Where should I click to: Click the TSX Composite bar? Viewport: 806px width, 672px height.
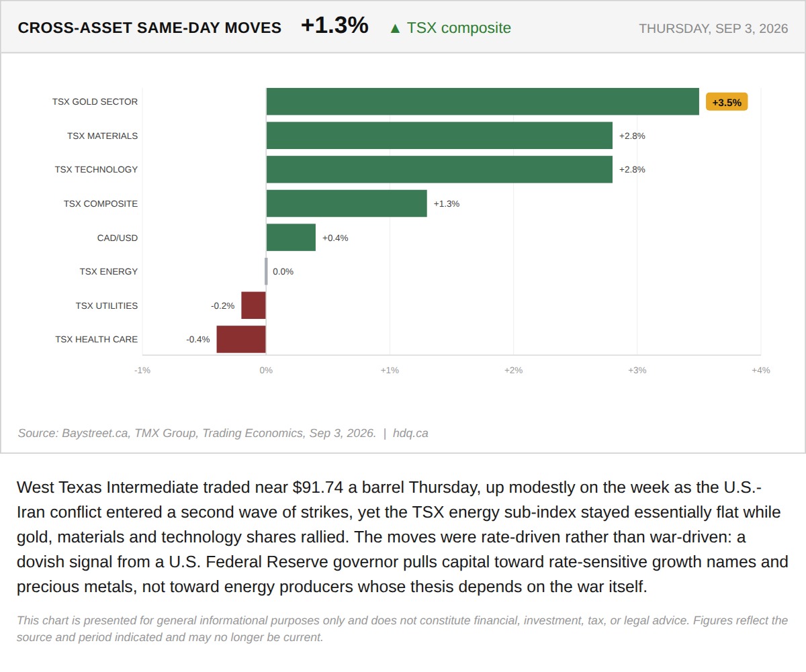tap(347, 203)
